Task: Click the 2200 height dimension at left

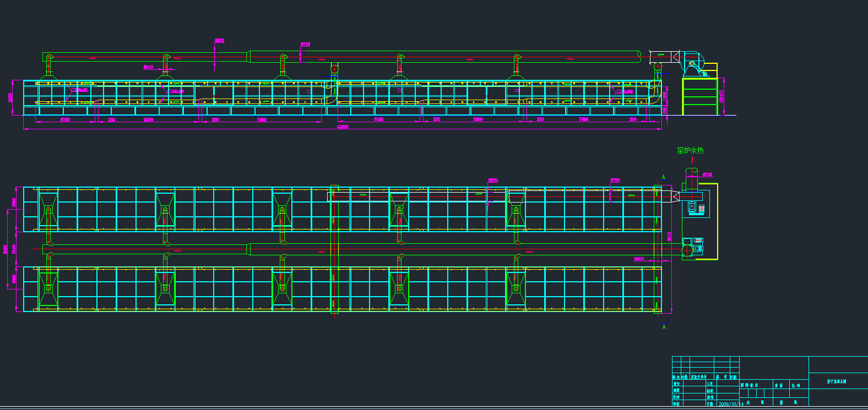Action: (11, 97)
